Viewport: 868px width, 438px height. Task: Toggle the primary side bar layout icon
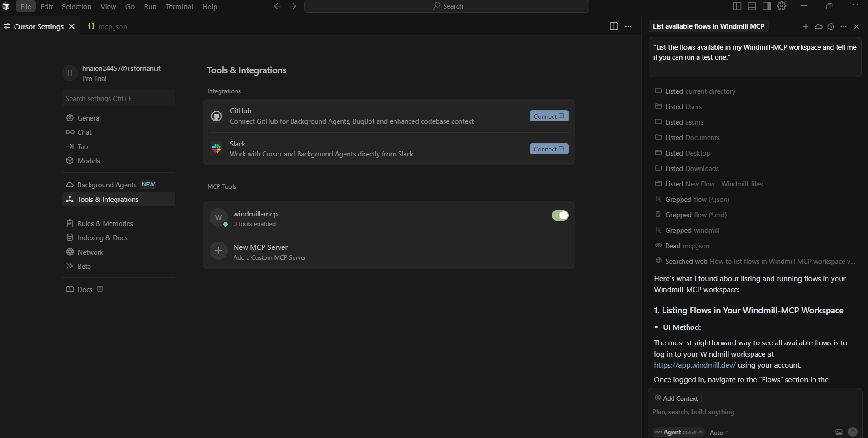pos(738,6)
